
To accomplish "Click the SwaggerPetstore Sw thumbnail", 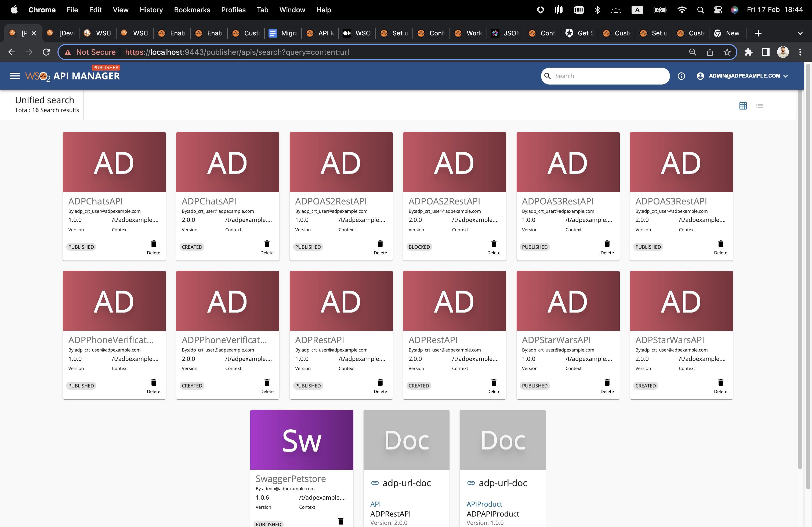I will (x=302, y=440).
